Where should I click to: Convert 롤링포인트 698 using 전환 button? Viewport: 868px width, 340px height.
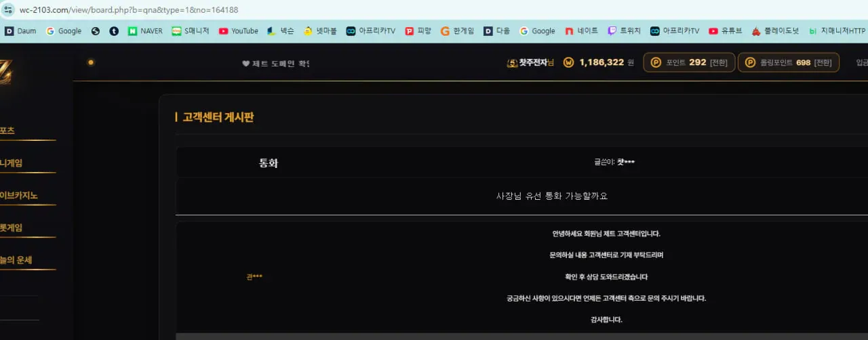click(823, 62)
